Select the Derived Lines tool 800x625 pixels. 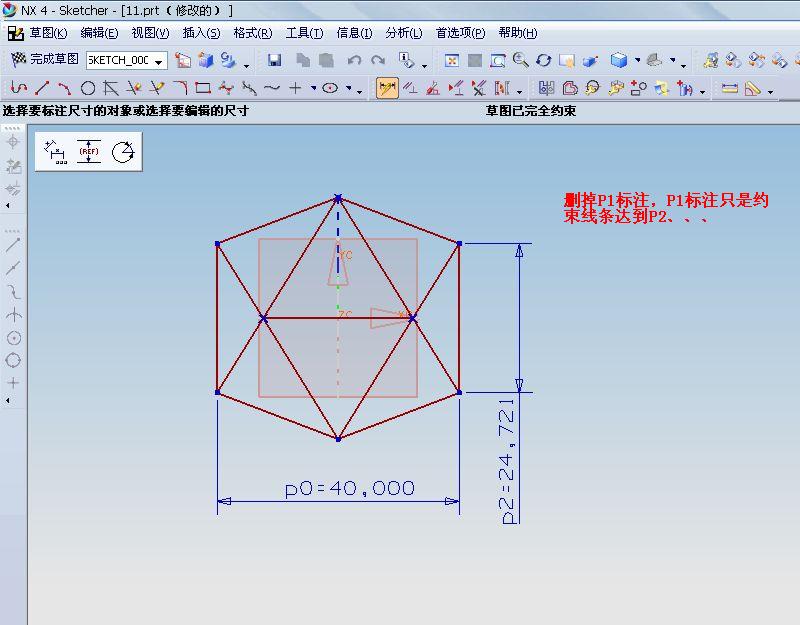pos(111,88)
